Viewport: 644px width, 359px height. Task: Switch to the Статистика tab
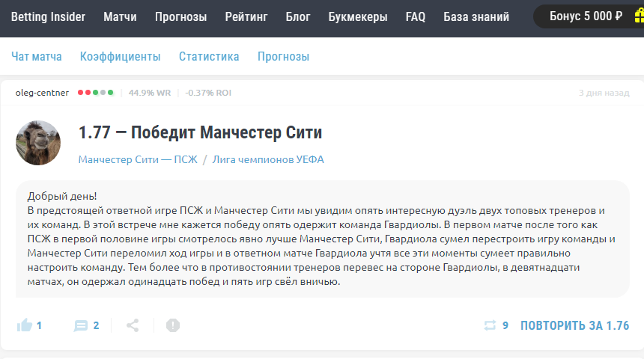[x=209, y=56]
